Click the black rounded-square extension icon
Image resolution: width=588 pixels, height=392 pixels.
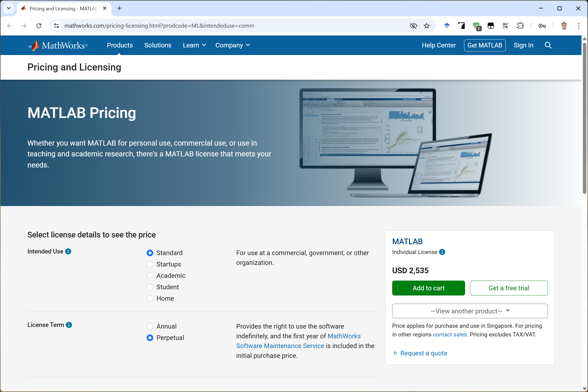point(491,26)
